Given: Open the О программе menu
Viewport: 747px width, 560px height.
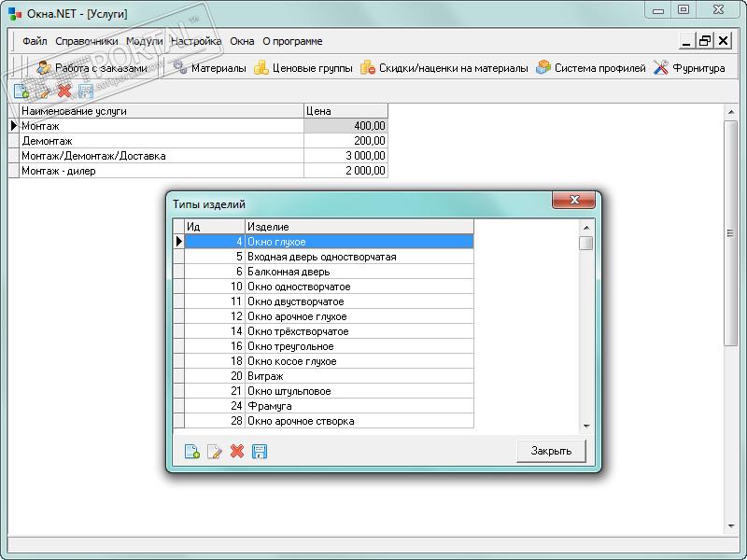Looking at the screenshot, I should click(292, 41).
